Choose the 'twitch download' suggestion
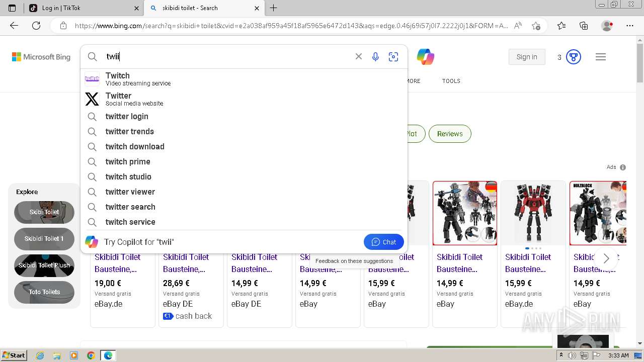Viewport: 644px width, 362px height. click(244, 146)
